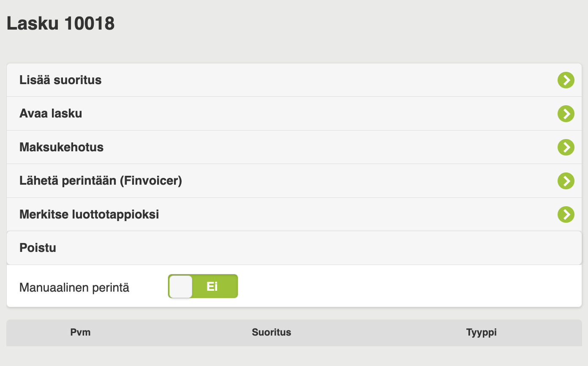Click the green chevron icon next to Maksukehotus
This screenshot has width=588, height=366.
pyautogui.click(x=566, y=147)
